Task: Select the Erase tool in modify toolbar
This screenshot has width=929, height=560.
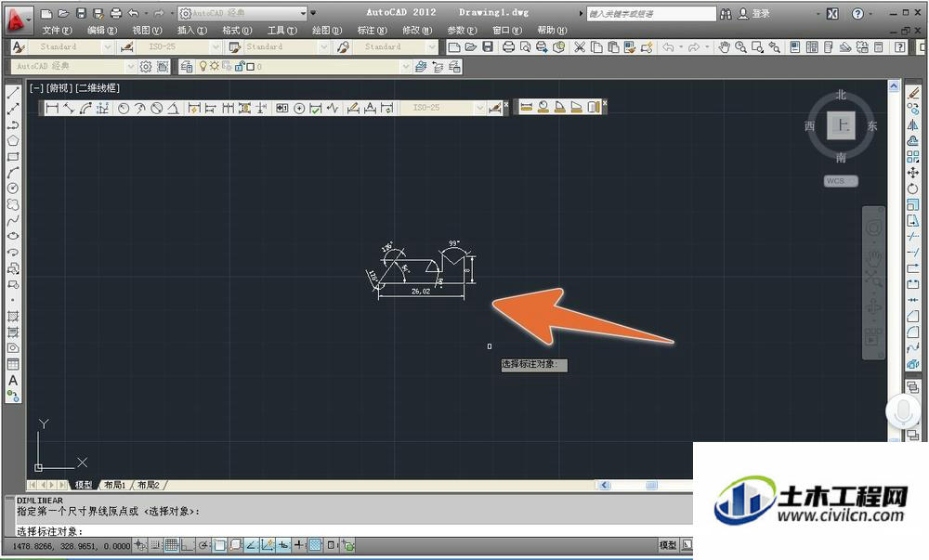Action: coord(913,93)
